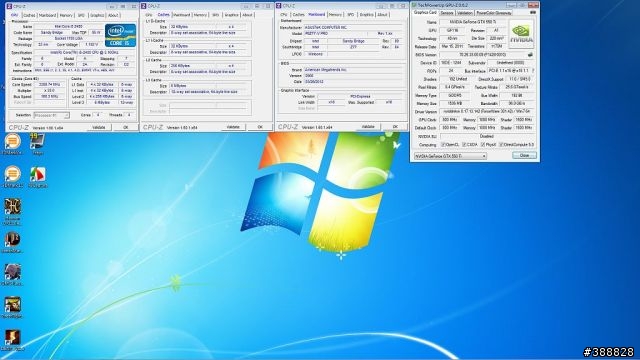Open the lightning bolt shortcut at bottom of desktop

pyautogui.click(x=12, y=338)
